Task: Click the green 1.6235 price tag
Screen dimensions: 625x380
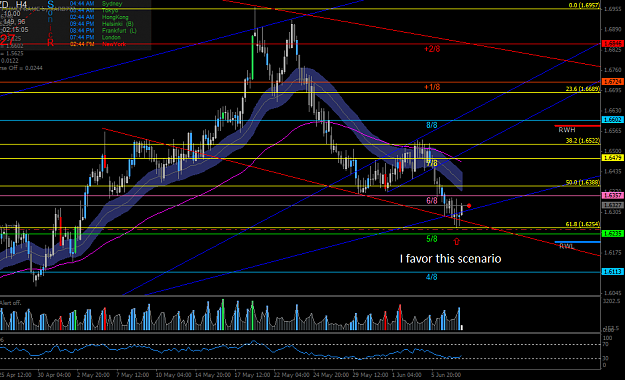Action: click(613, 234)
